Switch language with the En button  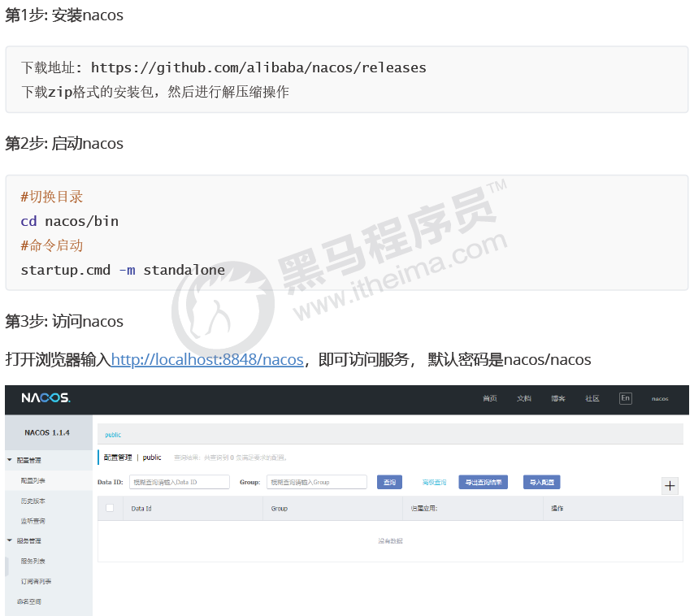(x=625, y=398)
